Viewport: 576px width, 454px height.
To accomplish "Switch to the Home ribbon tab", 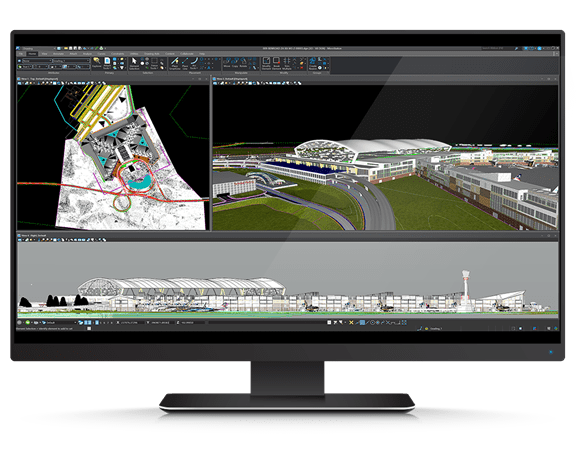I will [x=32, y=54].
